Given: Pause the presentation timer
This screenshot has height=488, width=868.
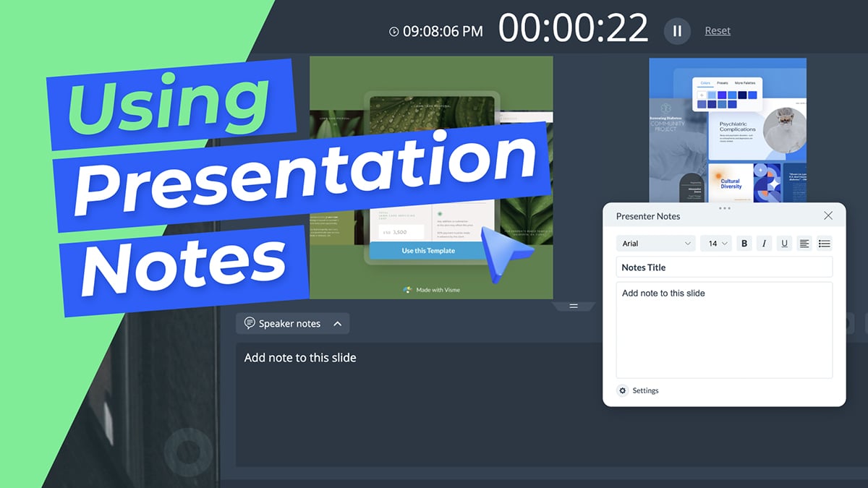Looking at the screenshot, I should point(678,30).
